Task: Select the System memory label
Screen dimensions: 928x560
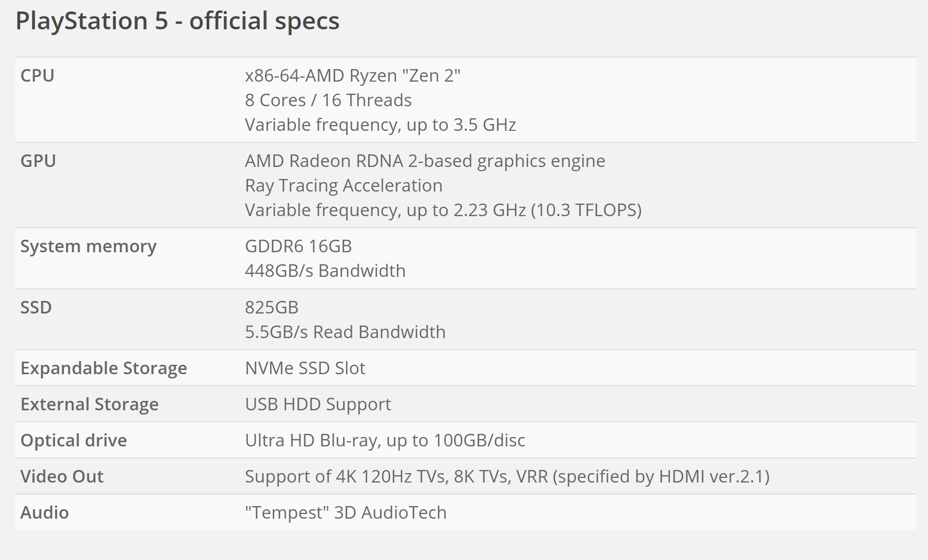Action: pyautogui.click(x=89, y=247)
